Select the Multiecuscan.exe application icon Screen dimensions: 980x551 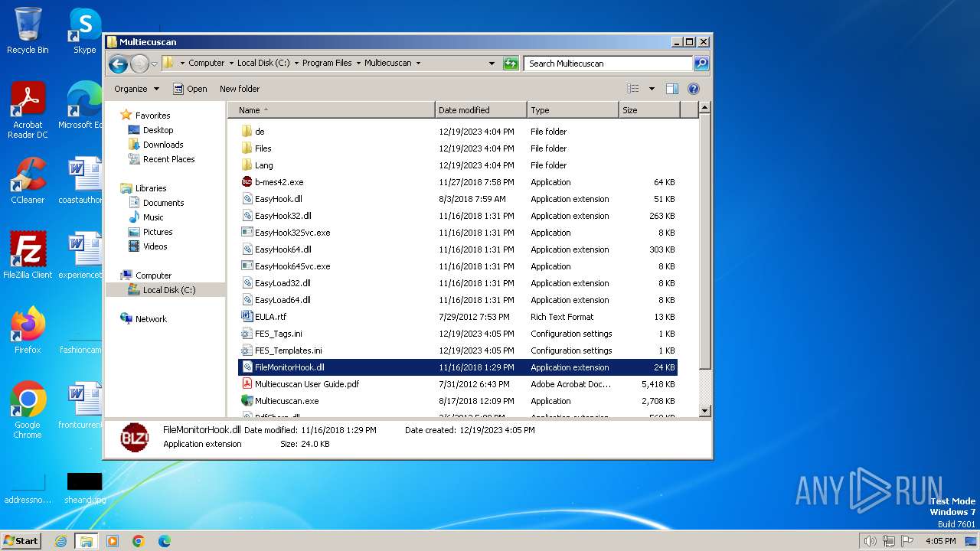pos(247,401)
